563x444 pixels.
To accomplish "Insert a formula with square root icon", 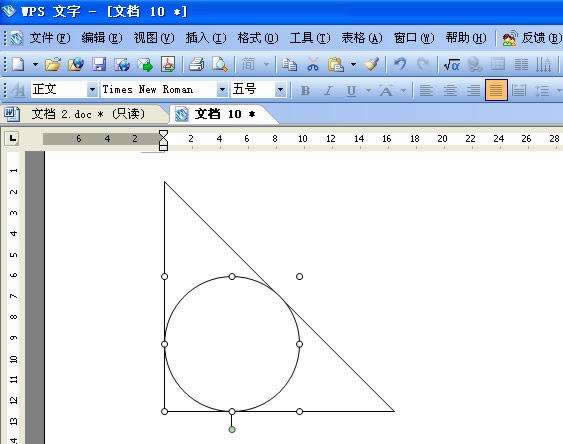I will 451,65.
